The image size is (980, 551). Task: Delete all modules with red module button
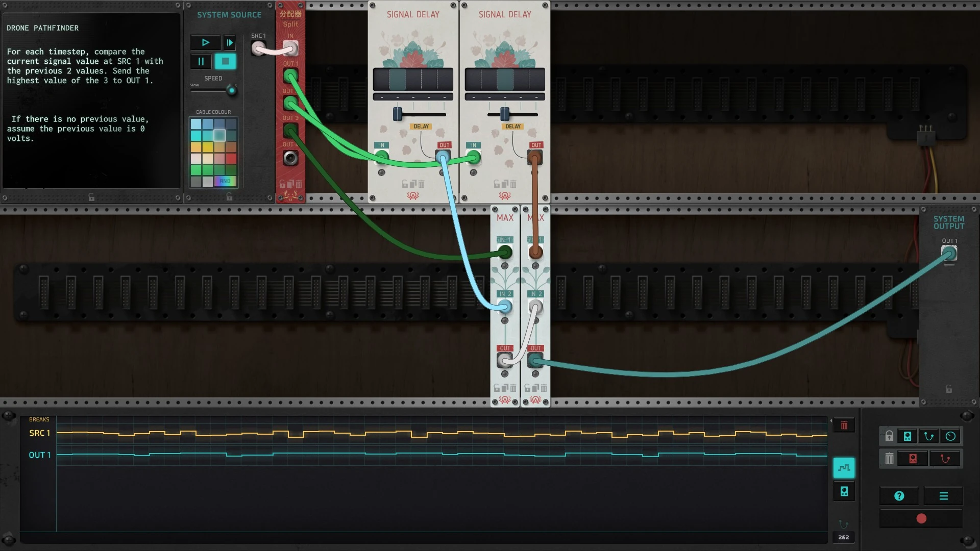pyautogui.click(x=913, y=459)
